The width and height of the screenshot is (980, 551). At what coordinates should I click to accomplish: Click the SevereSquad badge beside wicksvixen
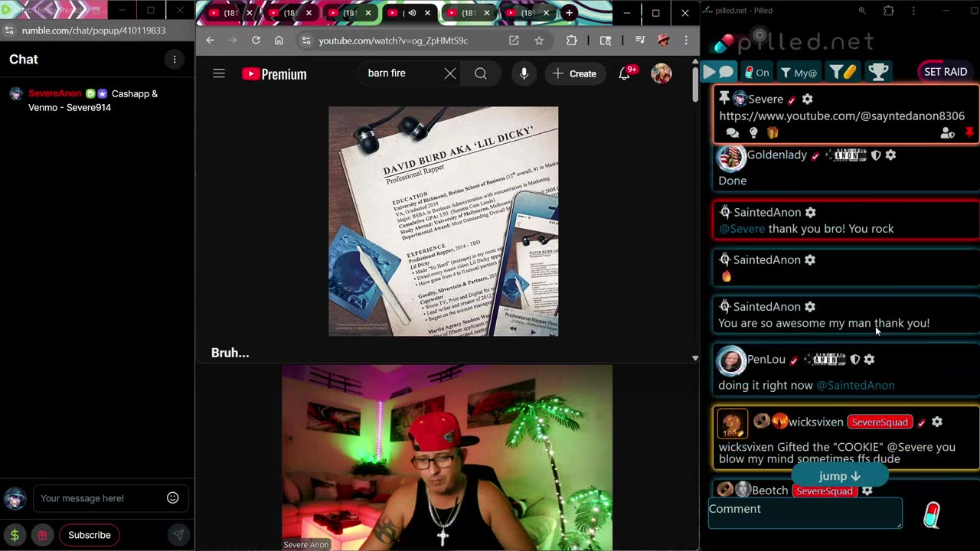pos(880,422)
